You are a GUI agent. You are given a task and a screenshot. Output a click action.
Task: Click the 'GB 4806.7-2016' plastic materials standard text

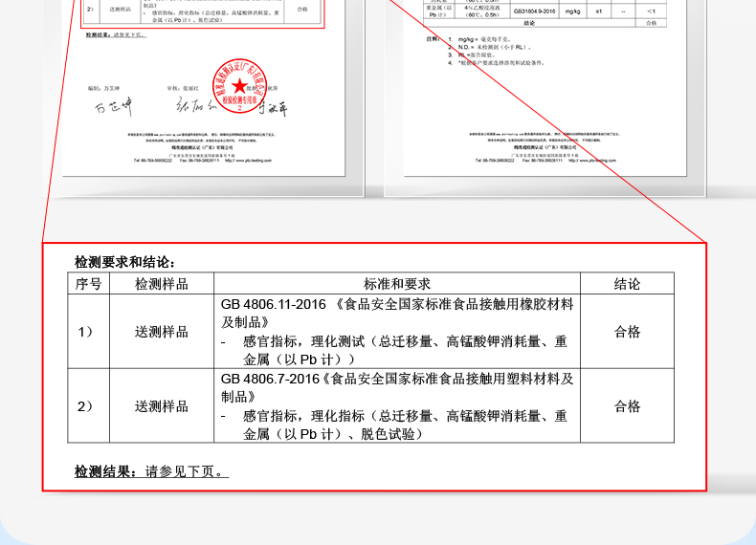click(x=397, y=388)
